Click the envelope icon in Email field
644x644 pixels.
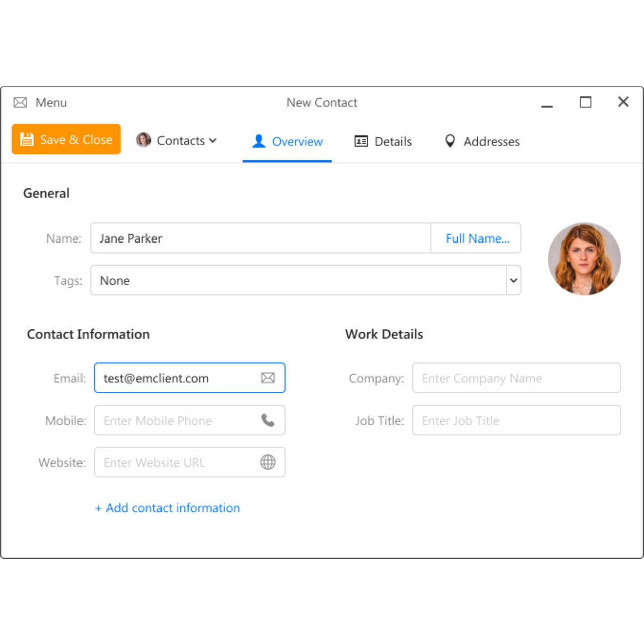point(267,378)
